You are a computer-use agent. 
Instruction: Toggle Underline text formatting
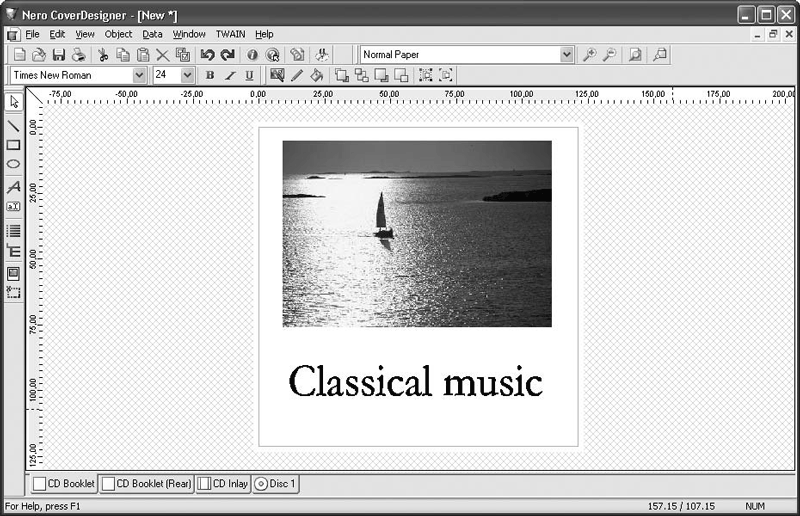pyautogui.click(x=249, y=75)
